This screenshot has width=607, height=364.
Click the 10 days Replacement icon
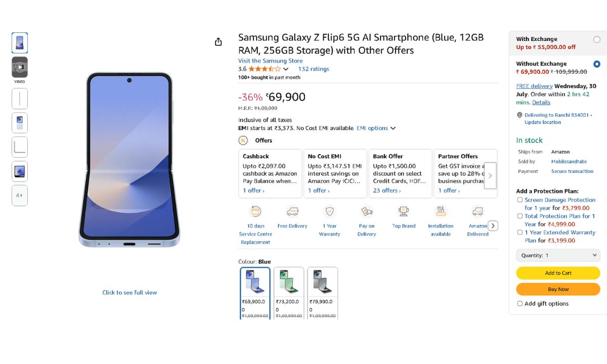(255, 212)
